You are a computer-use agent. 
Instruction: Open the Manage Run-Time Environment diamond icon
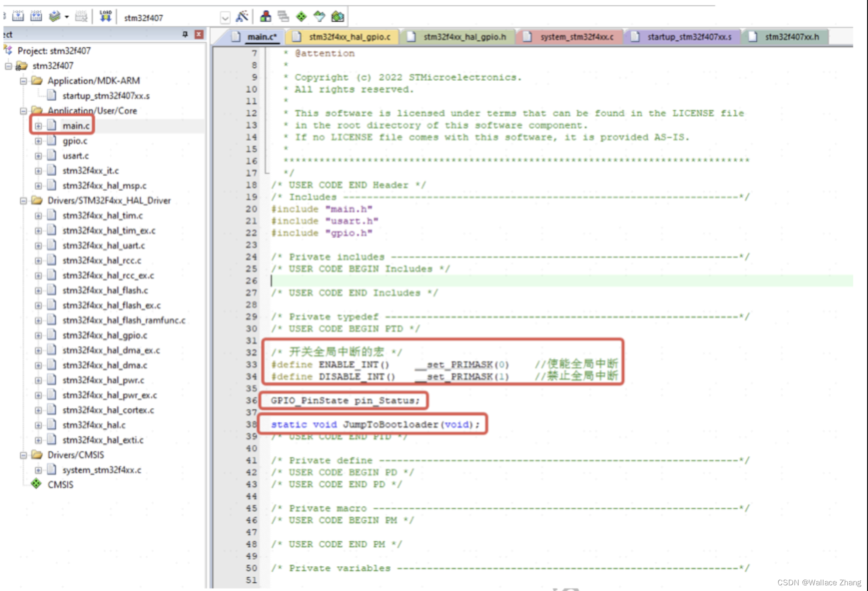[302, 17]
